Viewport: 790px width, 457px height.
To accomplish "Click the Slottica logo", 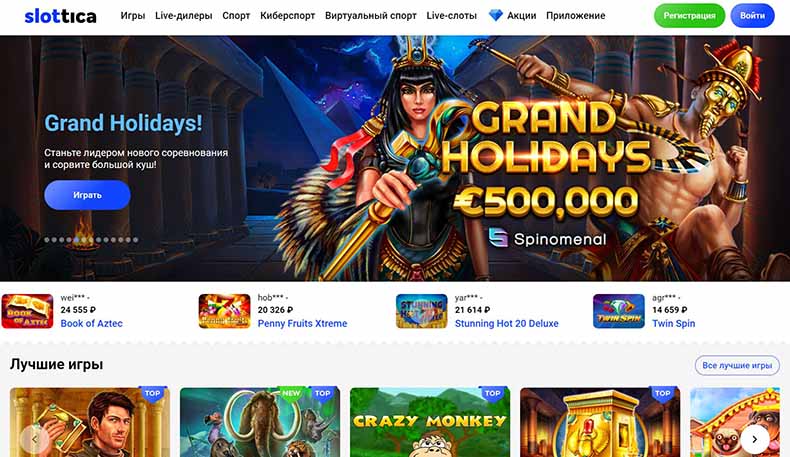I will tap(60, 16).
